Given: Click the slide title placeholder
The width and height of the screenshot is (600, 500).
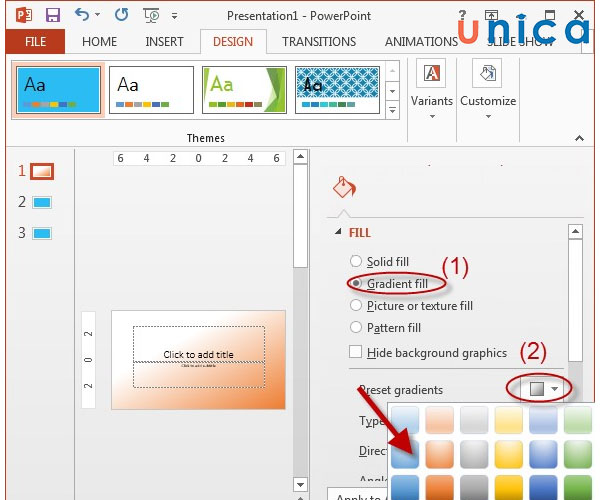Looking at the screenshot, I should pos(199,344).
